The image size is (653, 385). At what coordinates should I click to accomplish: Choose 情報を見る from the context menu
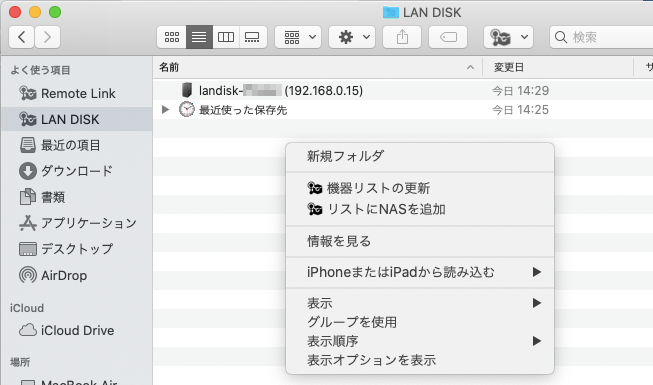tap(420, 241)
